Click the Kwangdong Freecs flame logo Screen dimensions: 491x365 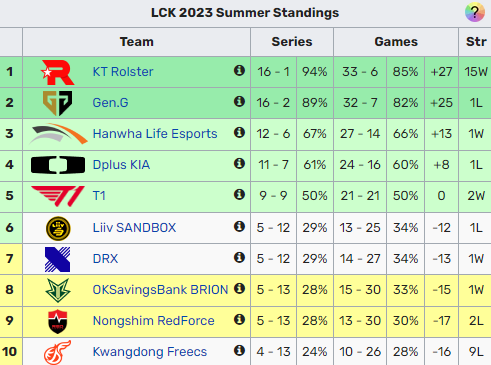click(57, 352)
